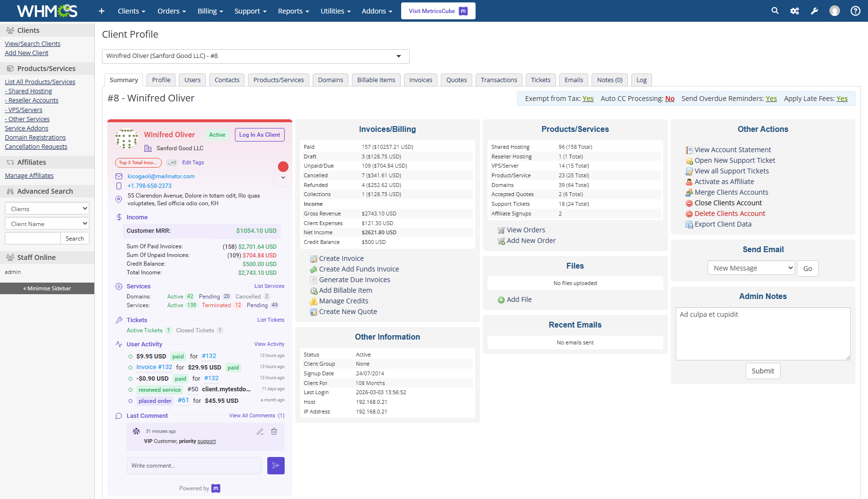Open the New Message email dropdown
This screenshot has width=868, height=499.
[751, 268]
